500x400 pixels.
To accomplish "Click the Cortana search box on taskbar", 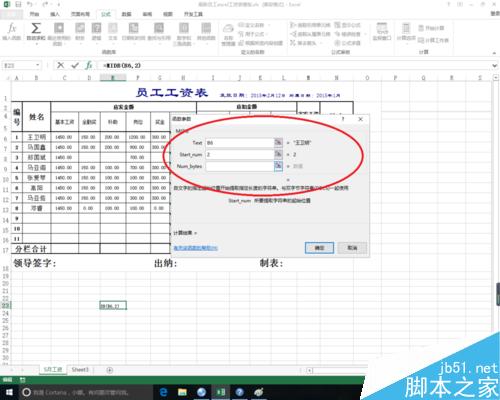I will 85,392.
